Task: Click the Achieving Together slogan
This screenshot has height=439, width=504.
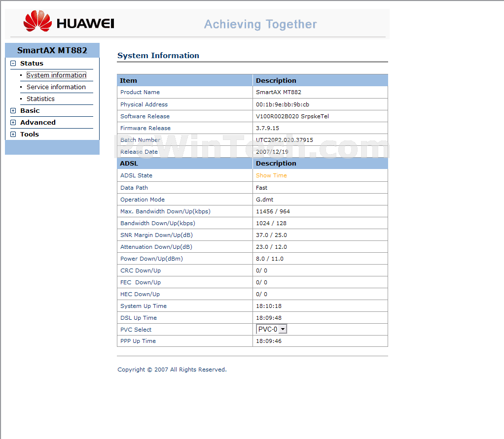Action: point(261,25)
